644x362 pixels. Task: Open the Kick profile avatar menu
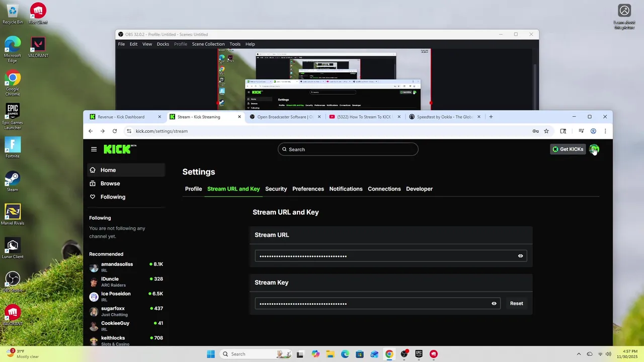[x=594, y=149]
